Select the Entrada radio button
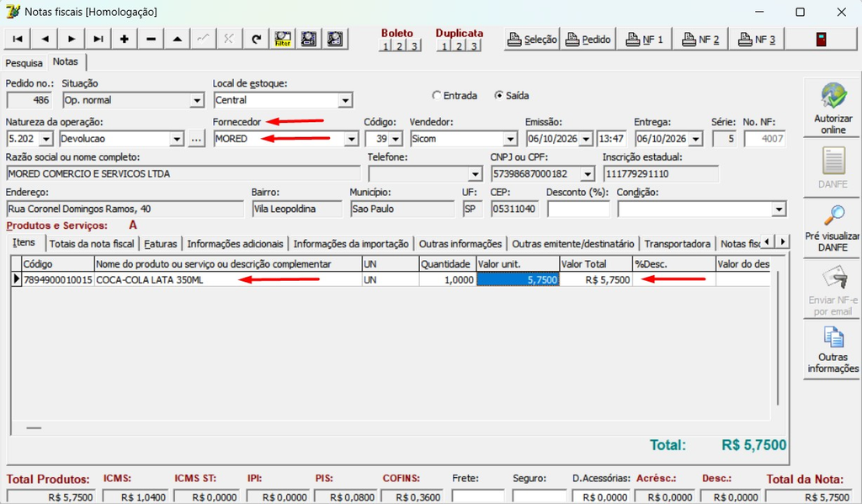862x504 pixels. click(x=437, y=96)
